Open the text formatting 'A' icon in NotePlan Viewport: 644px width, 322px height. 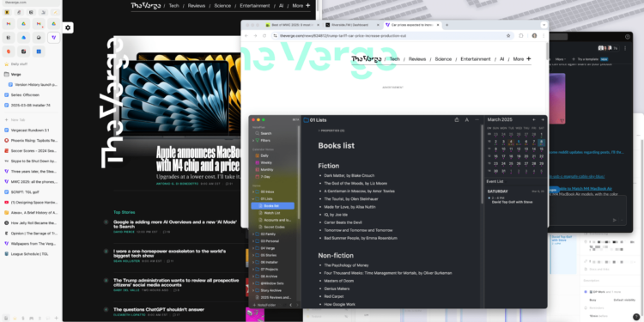(466, 120)
